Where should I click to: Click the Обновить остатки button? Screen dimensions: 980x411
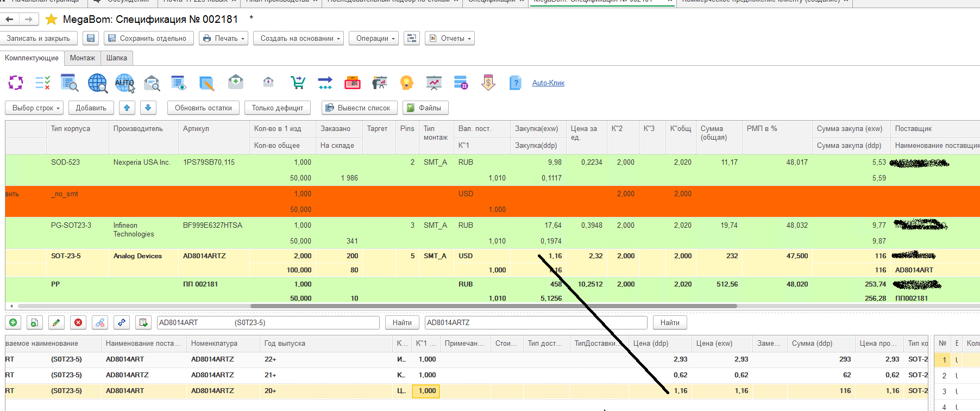pyautogui.click(x=203, y=108)
